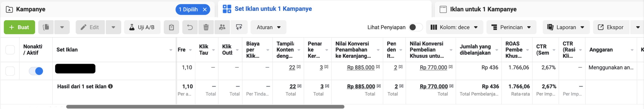Click the Uji A/B button
Image resolution: width=644 pixels, height=109 pixels.
point(142,27)
